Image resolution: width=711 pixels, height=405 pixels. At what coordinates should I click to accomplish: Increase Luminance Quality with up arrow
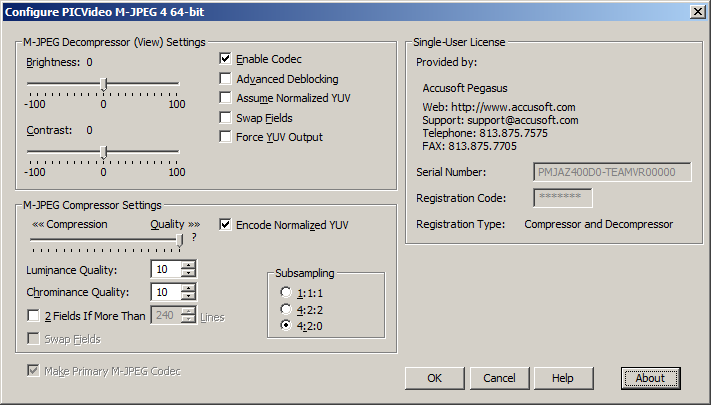click(188, 265)
